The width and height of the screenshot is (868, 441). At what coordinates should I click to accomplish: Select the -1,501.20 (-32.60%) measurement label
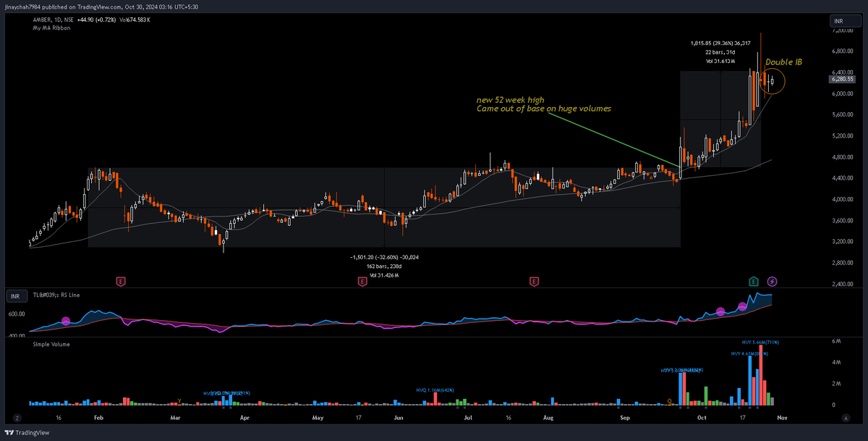[384, 257]
